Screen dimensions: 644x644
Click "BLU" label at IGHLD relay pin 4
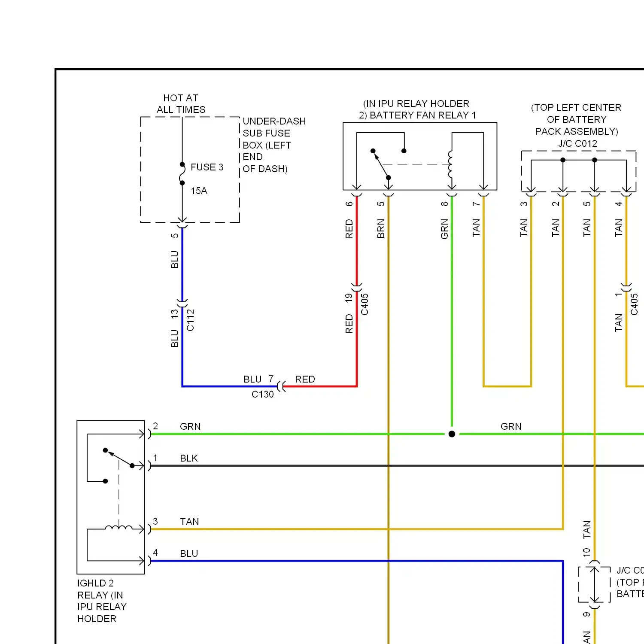click(189, 553)
